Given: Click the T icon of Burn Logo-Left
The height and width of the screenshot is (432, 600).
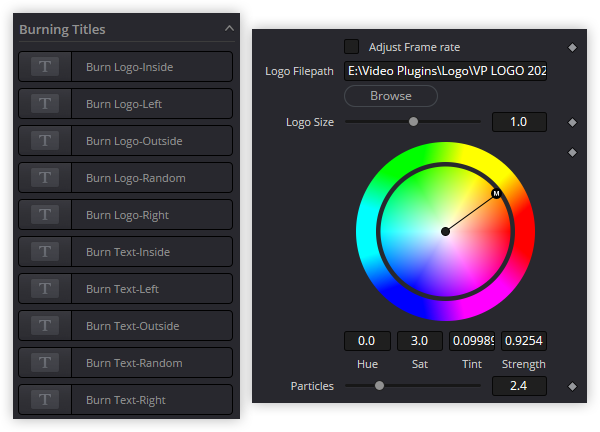Looking at the screenshot, I should (x=45, y=104).
